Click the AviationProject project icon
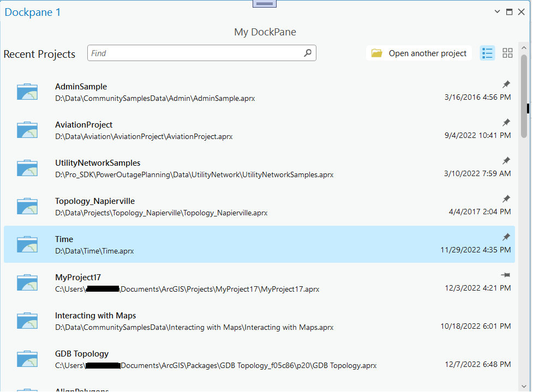Image resolution: width=533 pixels, height=392 pixels. (27, 130)
